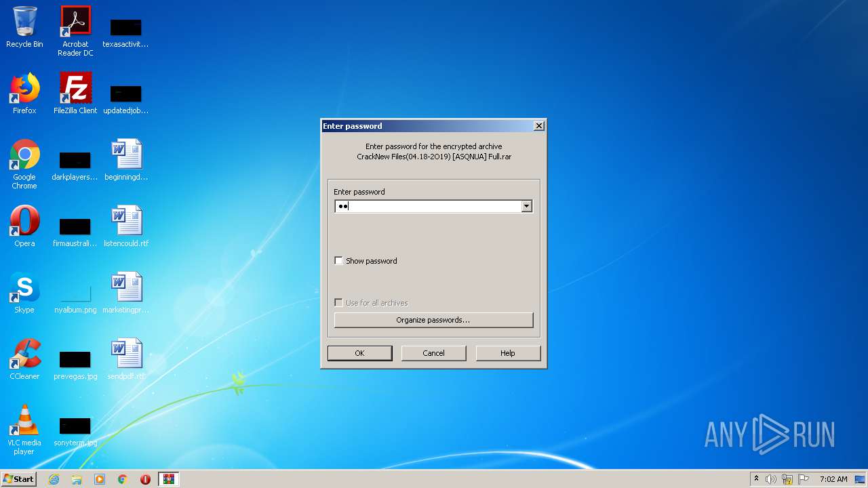
Task: Select the darkplayers... desktop file
Action: point(75,165)
